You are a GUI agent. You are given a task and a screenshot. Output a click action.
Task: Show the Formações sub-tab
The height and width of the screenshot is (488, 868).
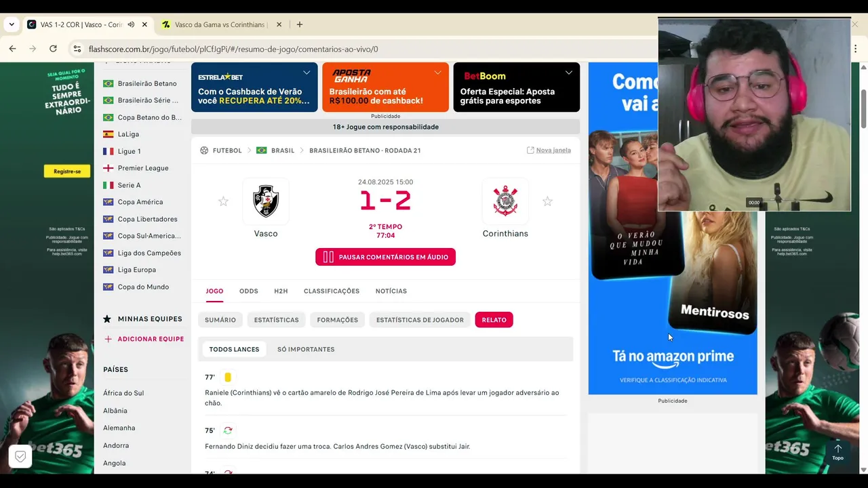click(337, 320)
